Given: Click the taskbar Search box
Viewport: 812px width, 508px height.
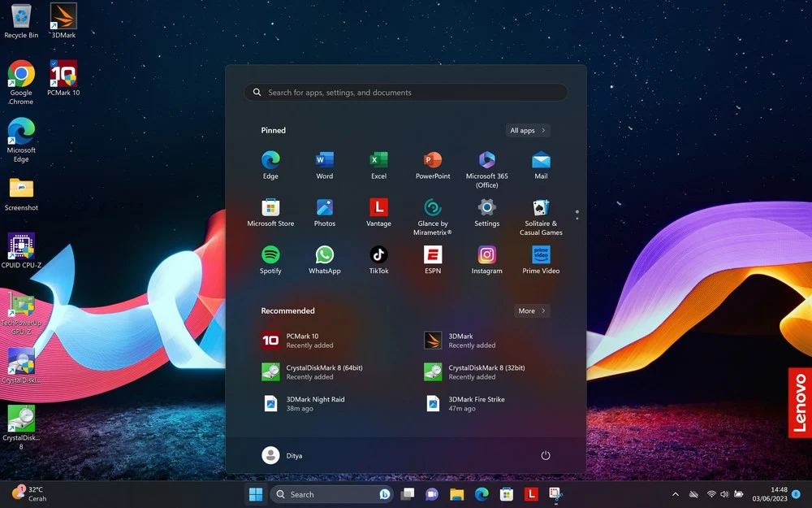Looking at the screenshot, I should pos(331,494).
